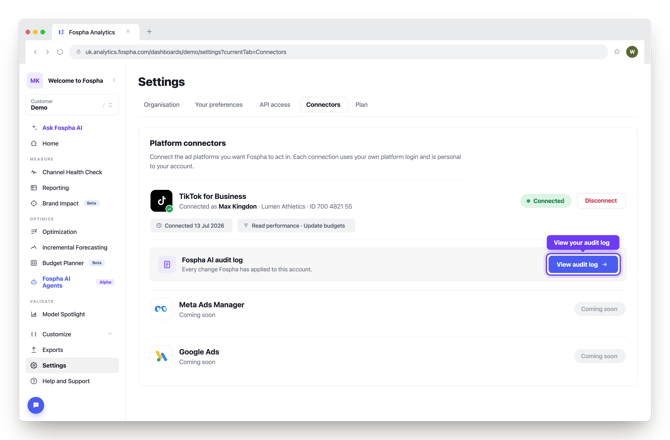This screenshot has height=440, width=670.
Task: Open the W profile avatar in browser
Action: (x=632, y=52)
